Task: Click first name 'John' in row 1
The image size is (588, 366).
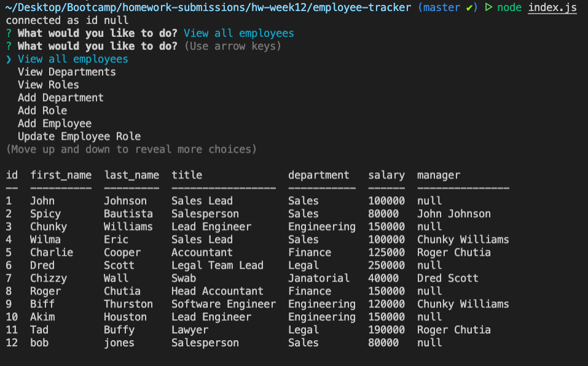Action: coord(42,201)
